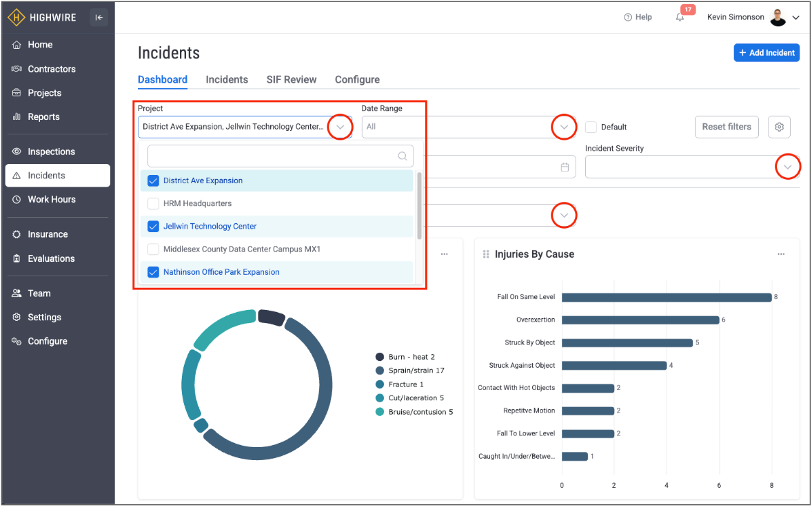Open Inspections in the sidebar
812x507 pixels.
(51, 152)
